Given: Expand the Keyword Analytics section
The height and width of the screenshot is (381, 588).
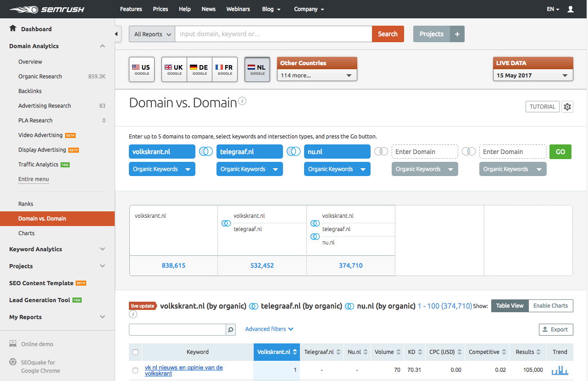Looking at the screenshot, I should coord(103,249).
